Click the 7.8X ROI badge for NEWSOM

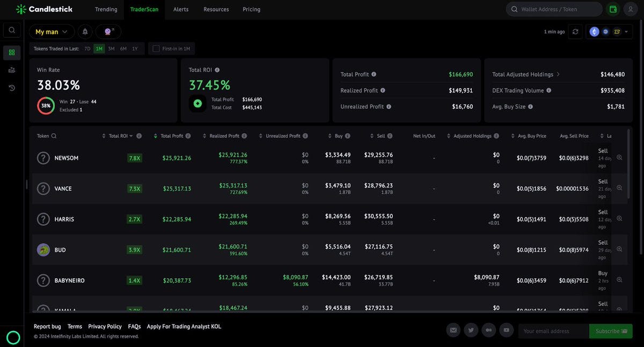(x=135, y=158)
